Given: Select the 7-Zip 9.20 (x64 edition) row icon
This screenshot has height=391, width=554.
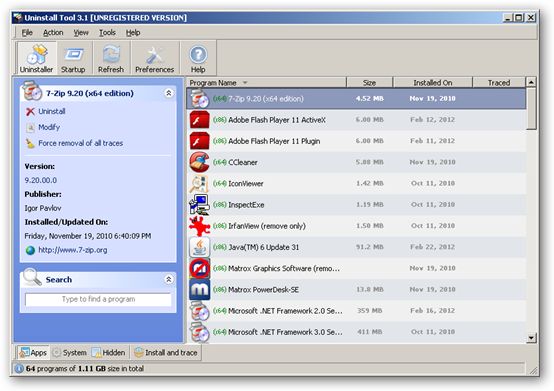Looking at the screenshot, I should pos(200,99).
